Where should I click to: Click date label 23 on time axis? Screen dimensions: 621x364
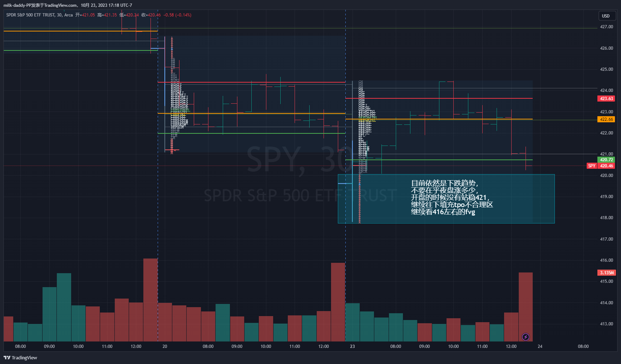[x=353, y=346]
